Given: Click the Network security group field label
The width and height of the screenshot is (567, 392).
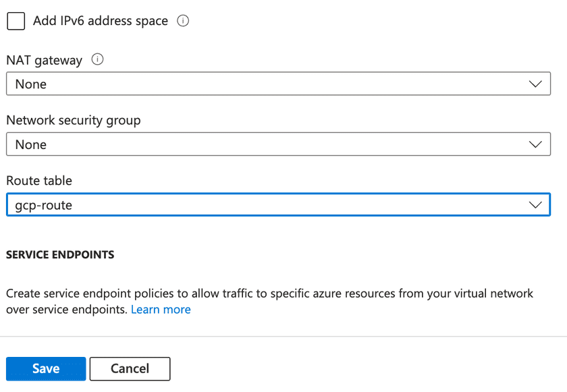Looking at the screenshot, I should pos(74,120).
